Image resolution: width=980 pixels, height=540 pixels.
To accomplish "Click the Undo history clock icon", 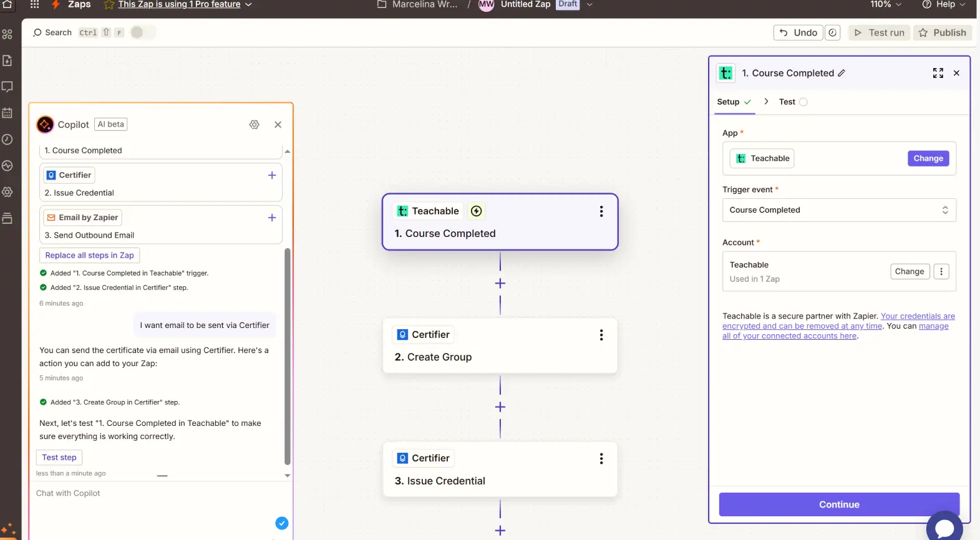I will (x=833, y=32).
